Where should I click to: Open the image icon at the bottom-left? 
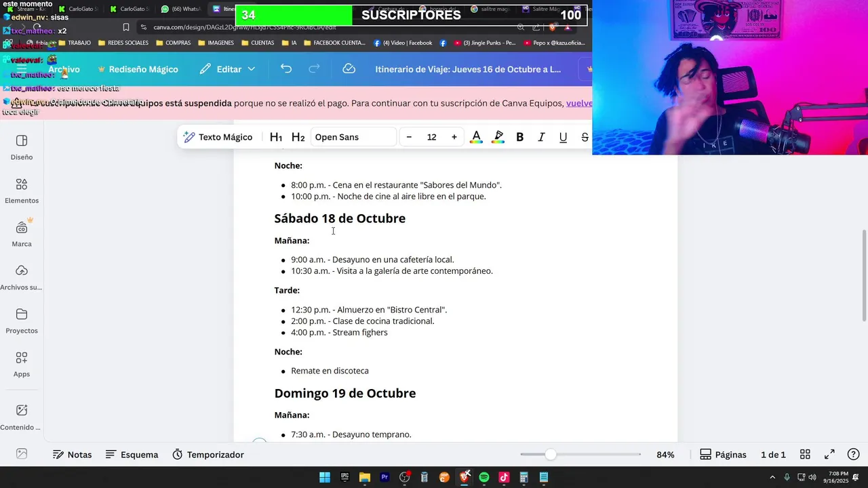22,455
